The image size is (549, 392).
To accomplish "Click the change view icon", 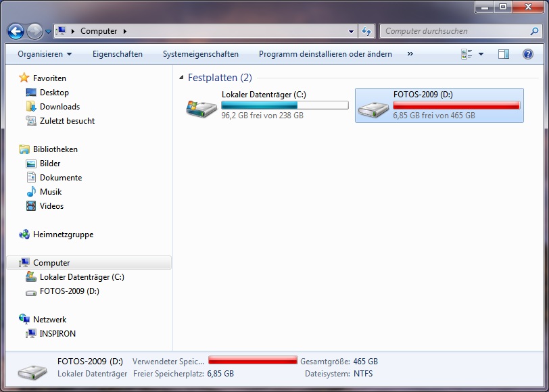I will pyautogui.click(x=467, y=54).
